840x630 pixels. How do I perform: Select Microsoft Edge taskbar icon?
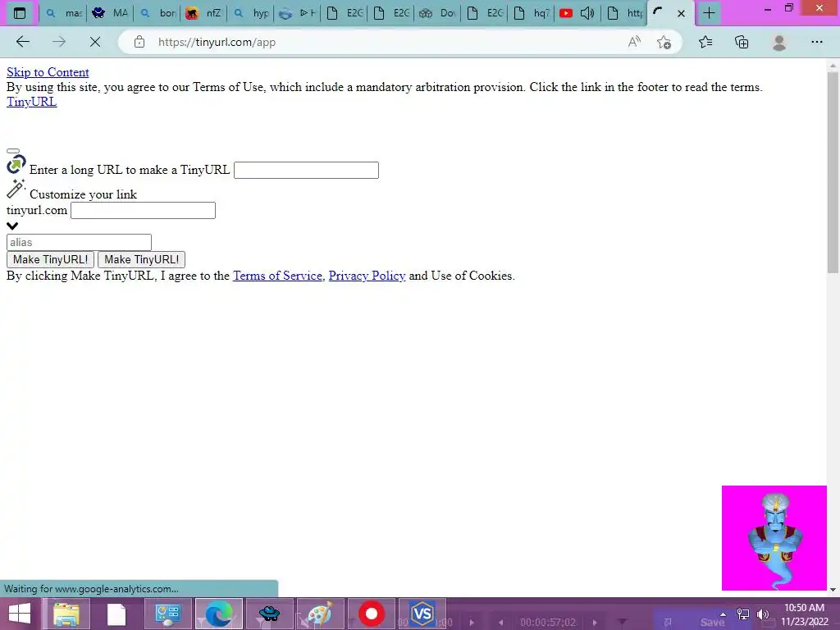pos(218,614)
